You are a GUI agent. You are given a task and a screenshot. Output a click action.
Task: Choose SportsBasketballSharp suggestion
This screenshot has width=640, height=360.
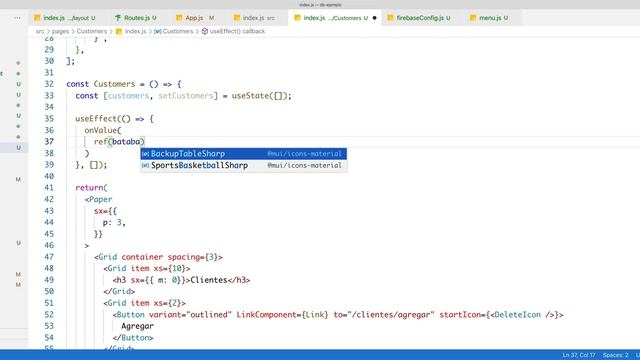(244, 165)
